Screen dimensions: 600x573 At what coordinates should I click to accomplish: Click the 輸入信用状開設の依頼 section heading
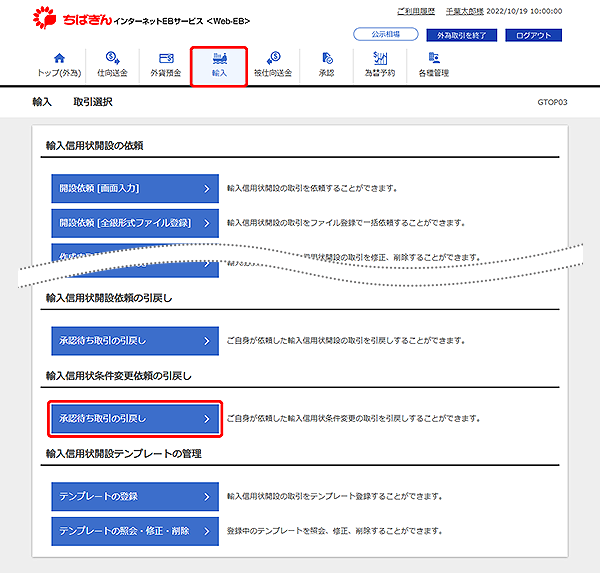(95, 145)
